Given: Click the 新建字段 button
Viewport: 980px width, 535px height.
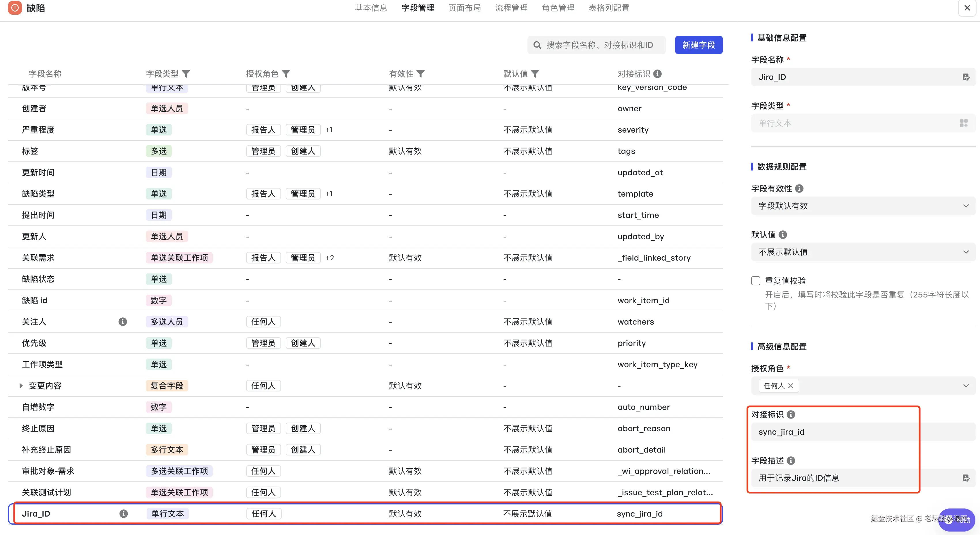Looking at the screenshot, I should pyautogui.click(x=698, y=45).
